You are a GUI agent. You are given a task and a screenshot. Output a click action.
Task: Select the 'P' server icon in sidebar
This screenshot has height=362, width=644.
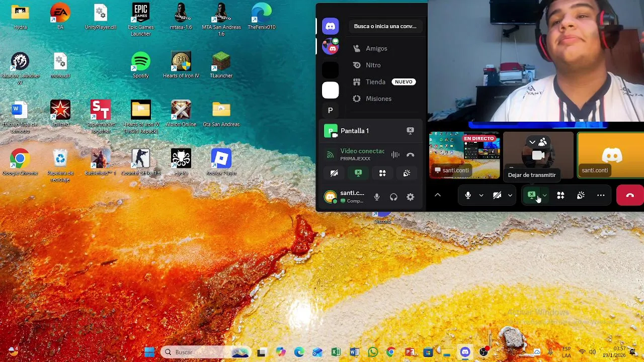pyautogui.click(x=331, y=110)
